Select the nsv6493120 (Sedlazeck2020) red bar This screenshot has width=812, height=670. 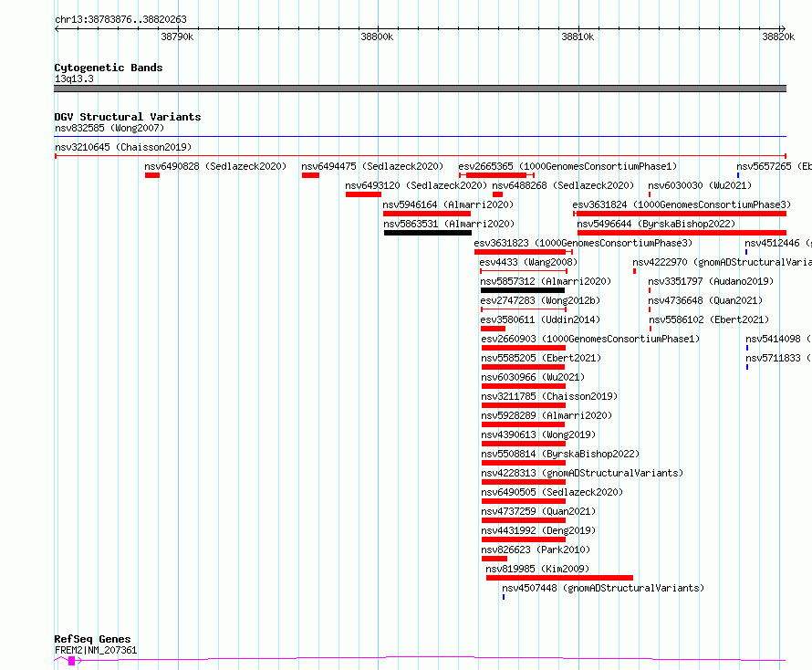coord(363,194)
